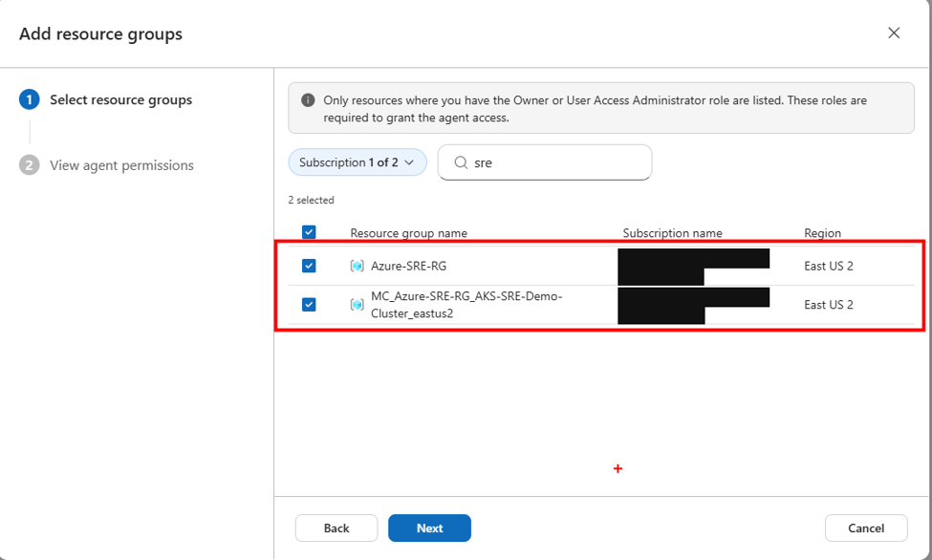The width and height of the screenshot is (932, 560).
Task: Uncheck the MC_Azure-SRE-RG_AKS-SRE-Demo-Cluster checkbox
Action: pyautogui.click(x=309, y=305)
